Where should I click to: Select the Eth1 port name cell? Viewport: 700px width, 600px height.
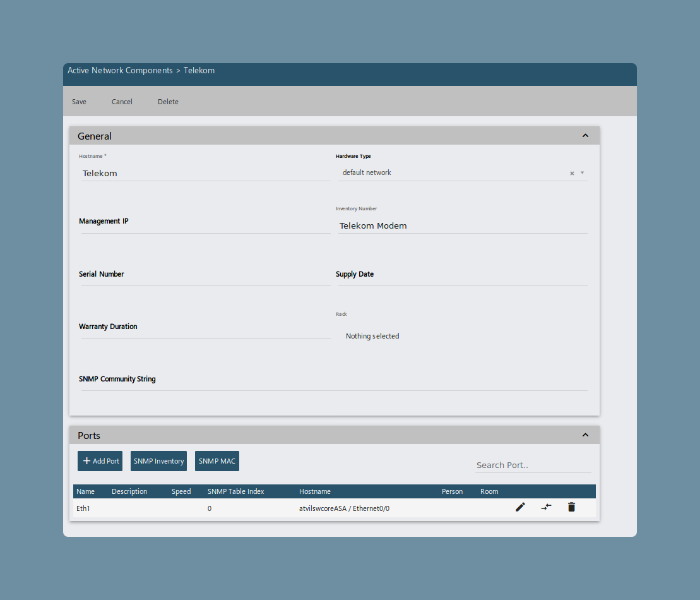[x=83, y=508]
